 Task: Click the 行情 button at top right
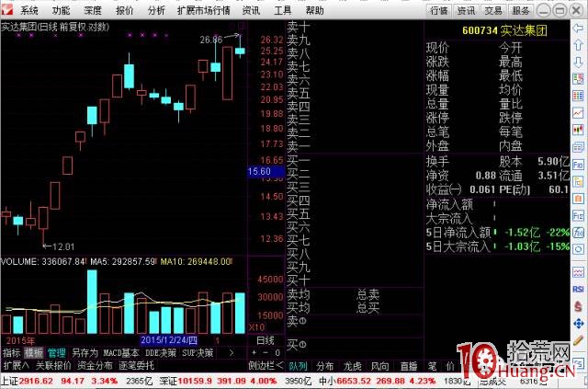pos(439,11)
